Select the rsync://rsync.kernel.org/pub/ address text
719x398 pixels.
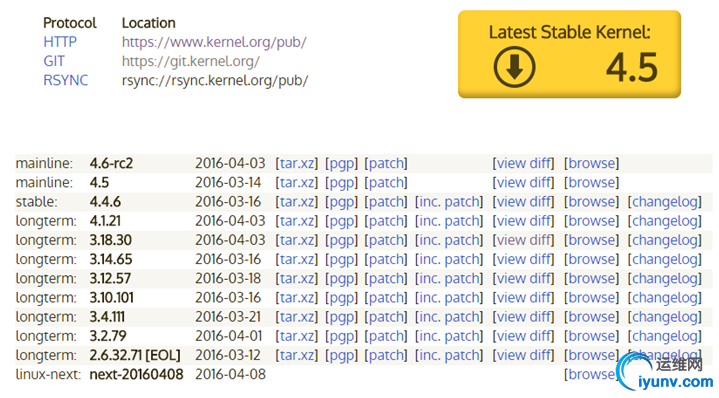(x=215, y=80)
